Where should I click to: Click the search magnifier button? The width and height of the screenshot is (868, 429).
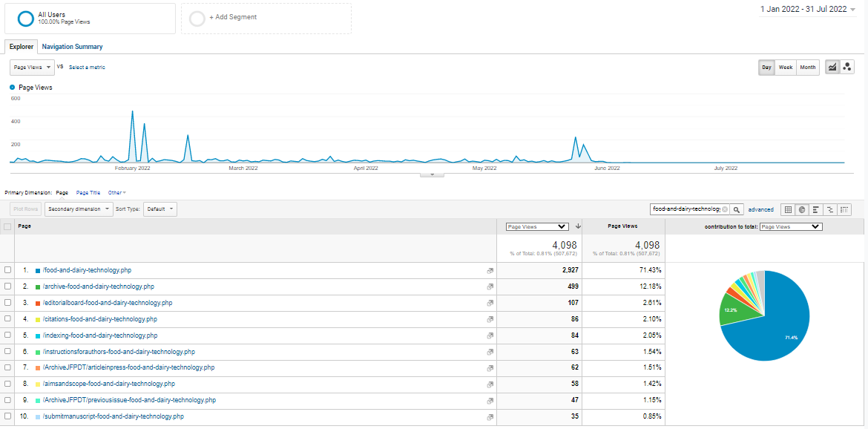pyautogui.click(x=737, y=210)
